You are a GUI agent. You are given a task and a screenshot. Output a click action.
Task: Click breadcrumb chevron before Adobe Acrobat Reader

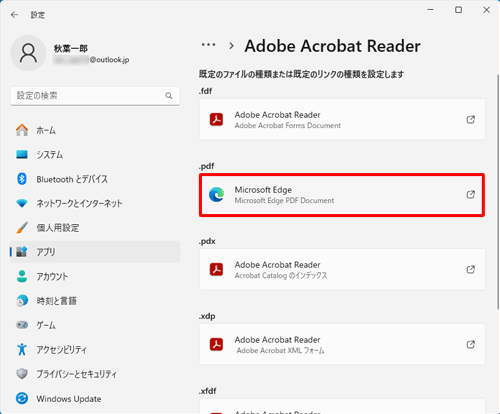click(x=231, y=46)
